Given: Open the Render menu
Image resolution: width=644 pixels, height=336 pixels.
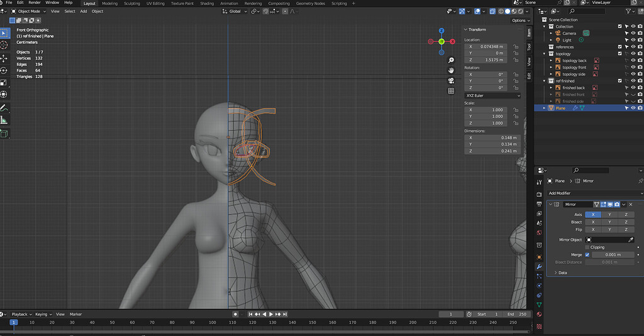Looking at the screenshot, I should pos(35,3).
